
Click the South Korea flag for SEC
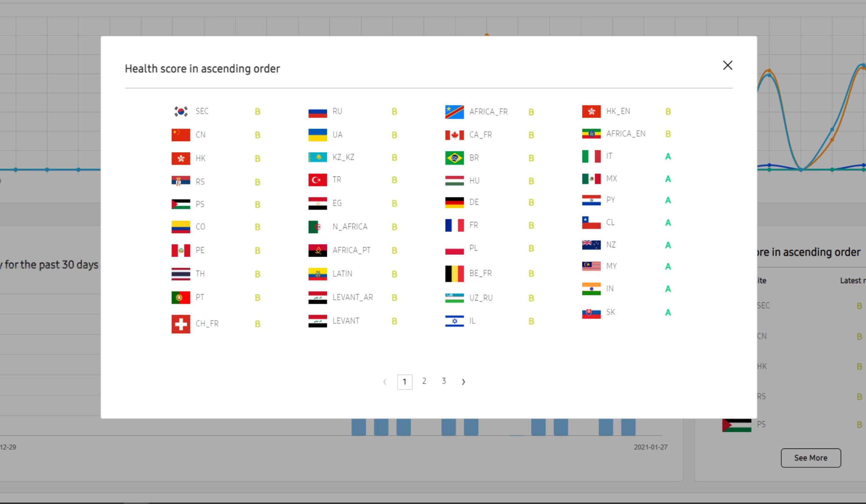pyautogui.click(x=181, y=111)
